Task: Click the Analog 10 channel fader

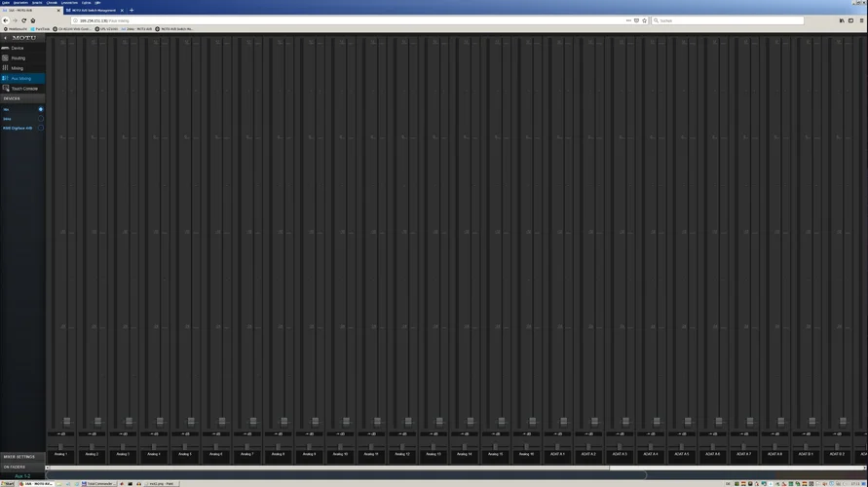Action: point(346,422)
